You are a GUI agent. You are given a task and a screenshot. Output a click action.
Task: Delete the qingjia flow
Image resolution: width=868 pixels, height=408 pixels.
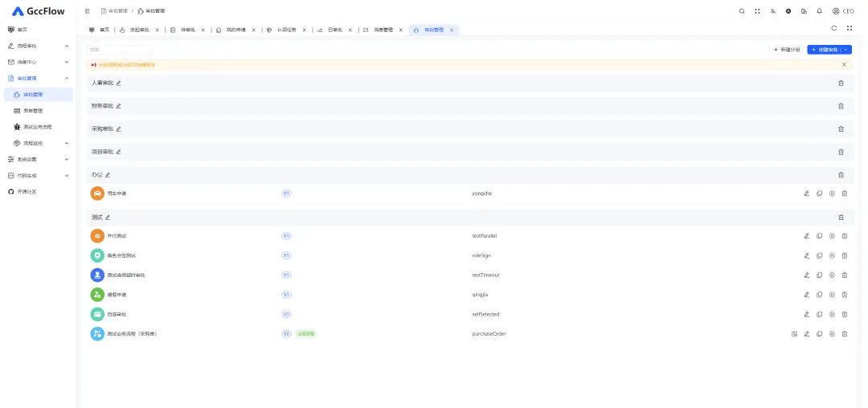point(845,295)
